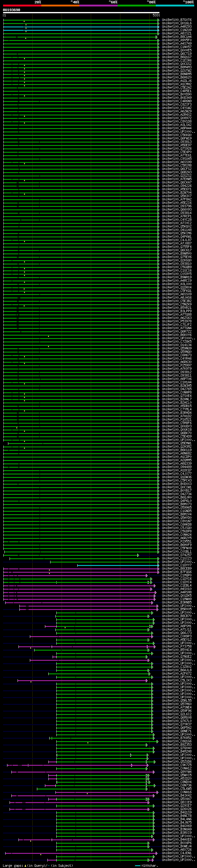
Task: Select hit label UniRef100_C1MQP0
Action: click(177, 575)
